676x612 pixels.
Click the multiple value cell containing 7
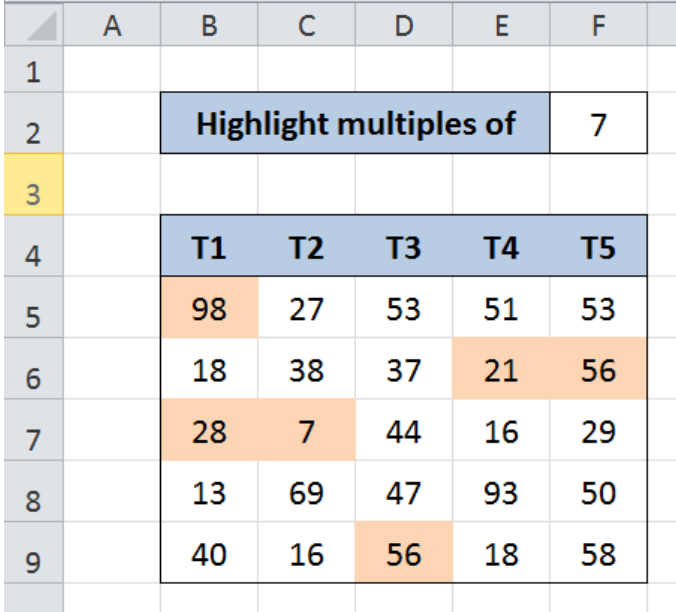coord(598,123)
